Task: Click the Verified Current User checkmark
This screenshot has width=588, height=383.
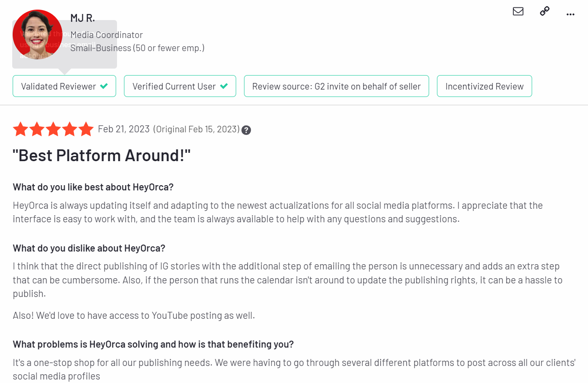Action: [224, 86]
